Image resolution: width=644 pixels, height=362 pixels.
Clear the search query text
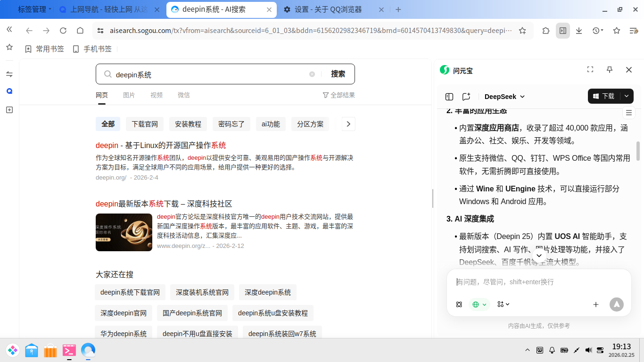coord(312,74)
